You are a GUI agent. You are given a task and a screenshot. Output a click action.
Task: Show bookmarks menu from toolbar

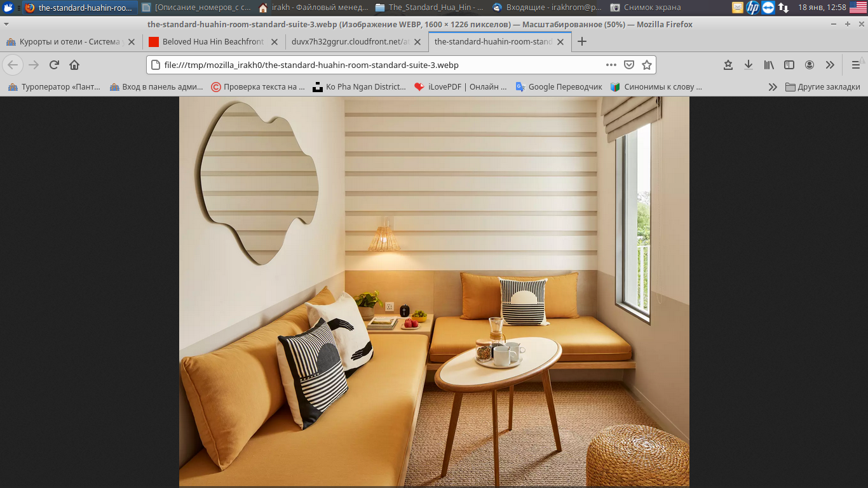(728, 65)
